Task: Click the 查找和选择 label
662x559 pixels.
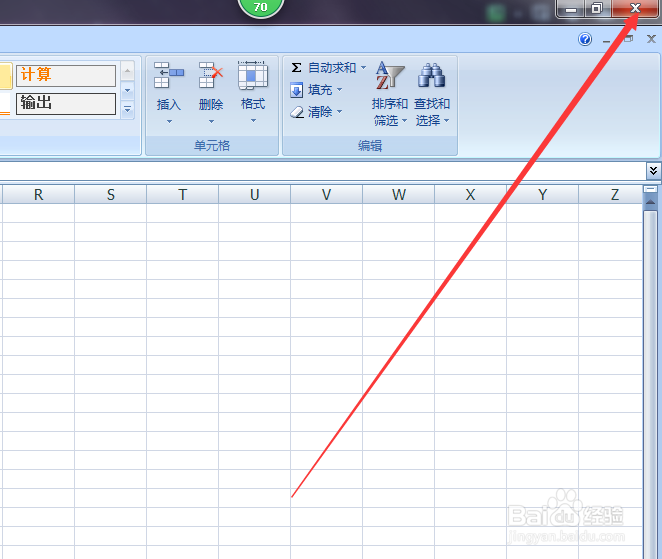Action: coord(431,112)
